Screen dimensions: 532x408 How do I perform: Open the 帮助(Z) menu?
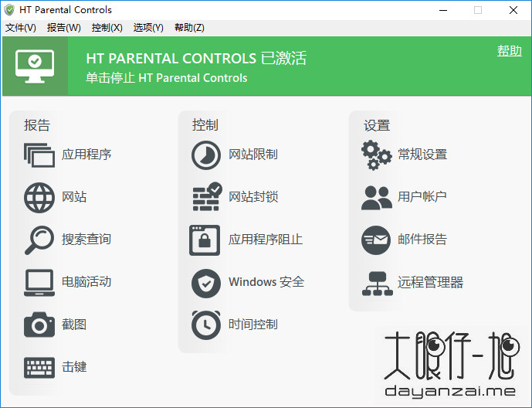tap(189, 28)
